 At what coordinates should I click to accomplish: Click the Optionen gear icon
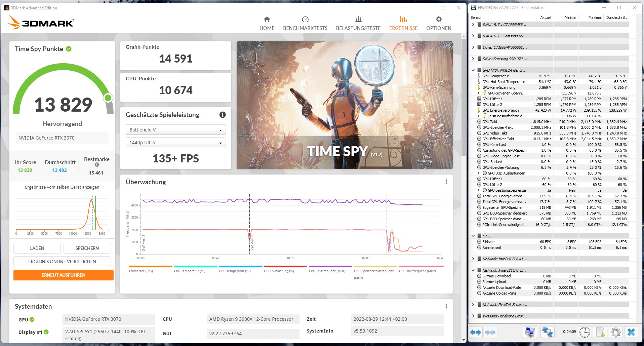[x=439, y=19]
